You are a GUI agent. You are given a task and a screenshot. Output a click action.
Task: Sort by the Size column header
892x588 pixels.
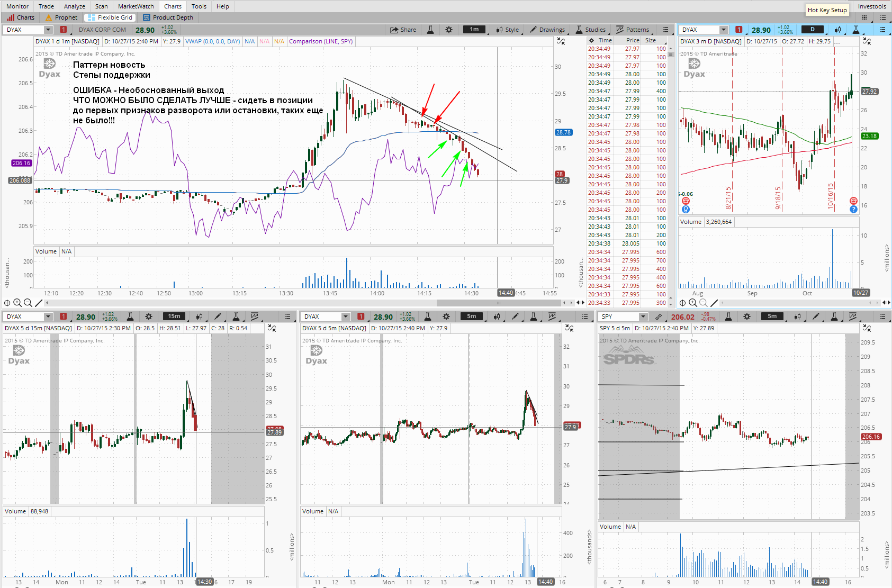point(651,40)
